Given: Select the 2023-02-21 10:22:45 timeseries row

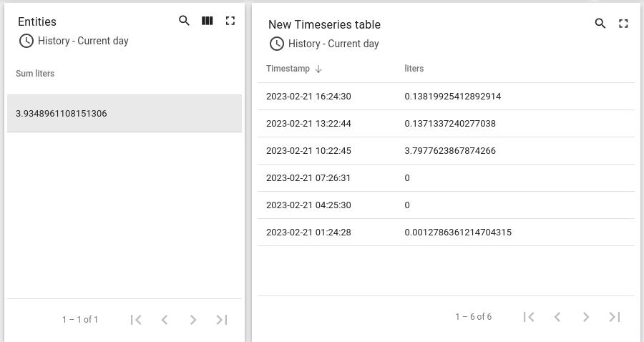Looking at the screenshot, I should (x=446, y=151).
